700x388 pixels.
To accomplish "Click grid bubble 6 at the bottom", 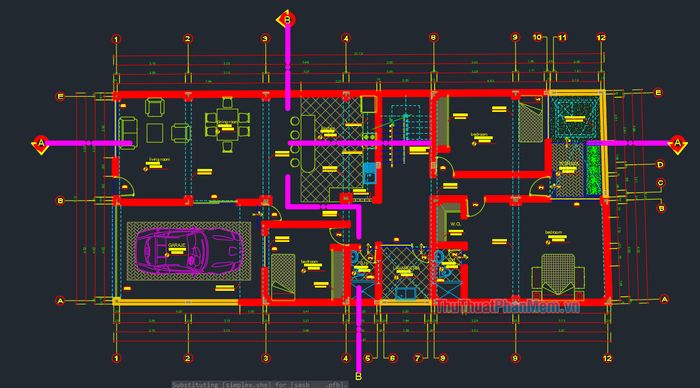I will point(392,358).
